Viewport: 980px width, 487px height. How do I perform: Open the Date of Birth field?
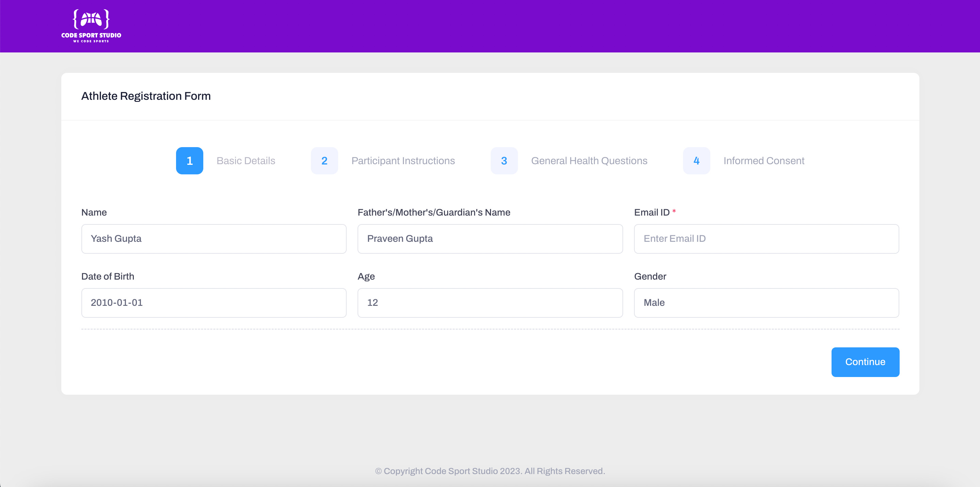pyautogui.click(x=214, y=302)
